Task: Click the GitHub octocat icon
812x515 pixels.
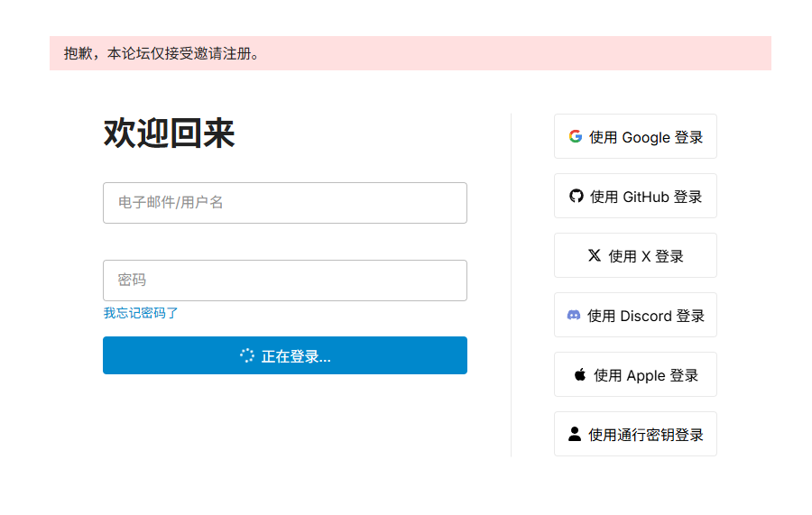Action: [576, 196]
